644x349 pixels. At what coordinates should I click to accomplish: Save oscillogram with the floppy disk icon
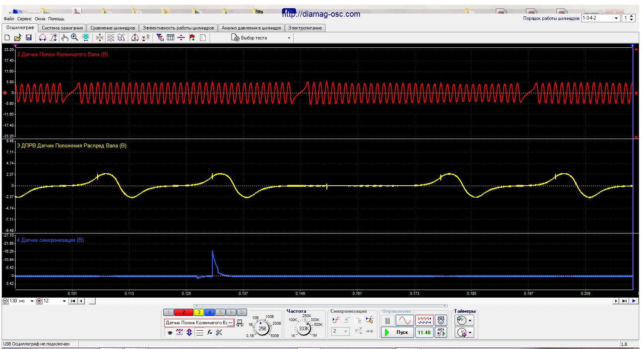click(28, 37)
